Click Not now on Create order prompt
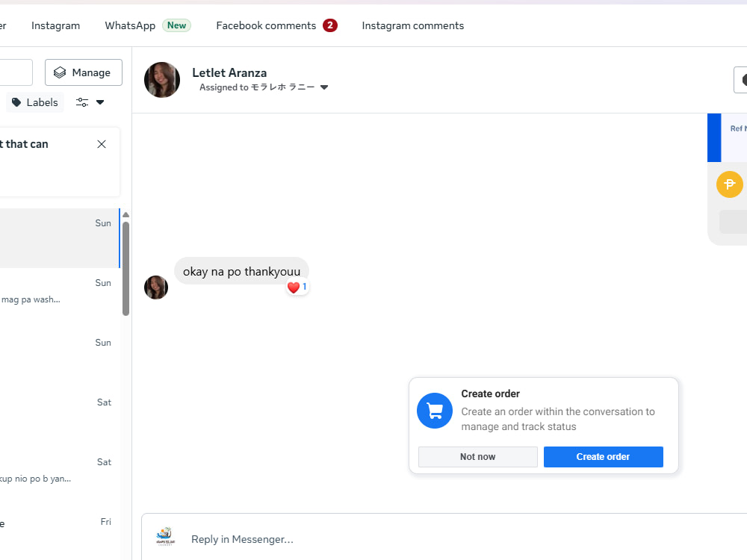 pyautogui.click(x=478, y=457)
